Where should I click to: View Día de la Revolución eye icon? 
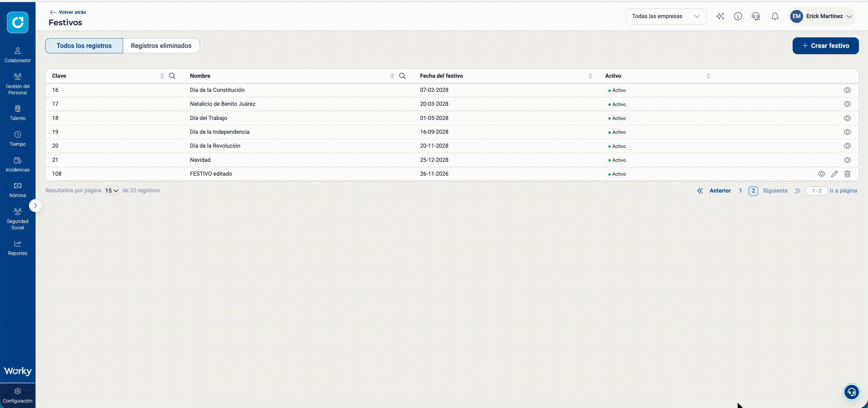pos(847,146)
